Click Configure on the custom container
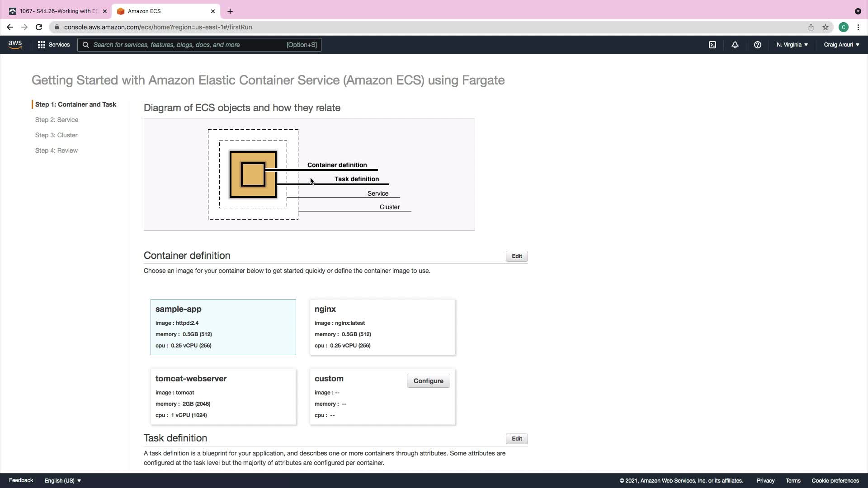This screenshot has width=868, height=488. [428, 381]
